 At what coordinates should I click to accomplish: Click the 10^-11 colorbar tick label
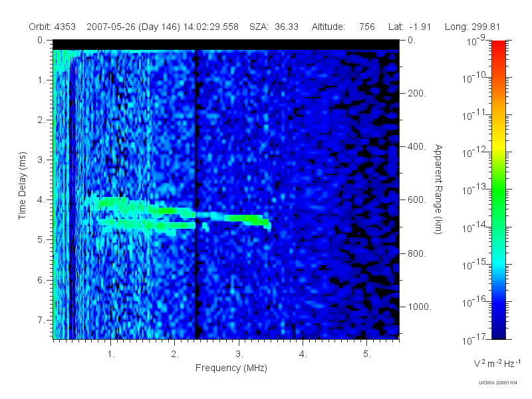(x=475, y=115)
